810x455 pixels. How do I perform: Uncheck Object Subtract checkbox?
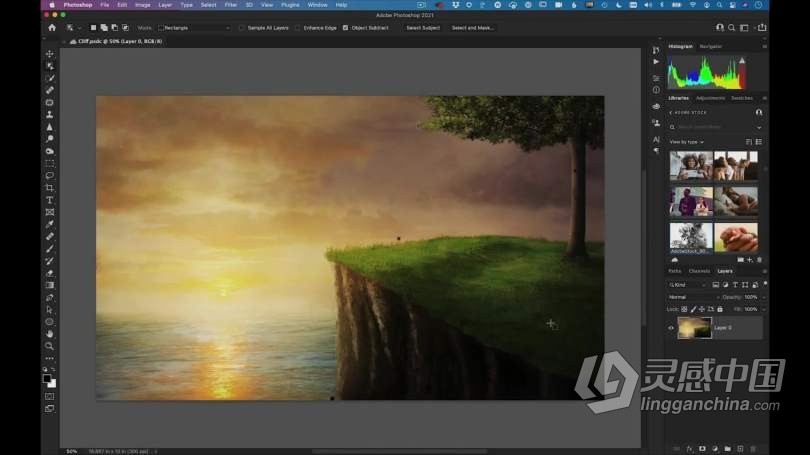coord(346,28)
